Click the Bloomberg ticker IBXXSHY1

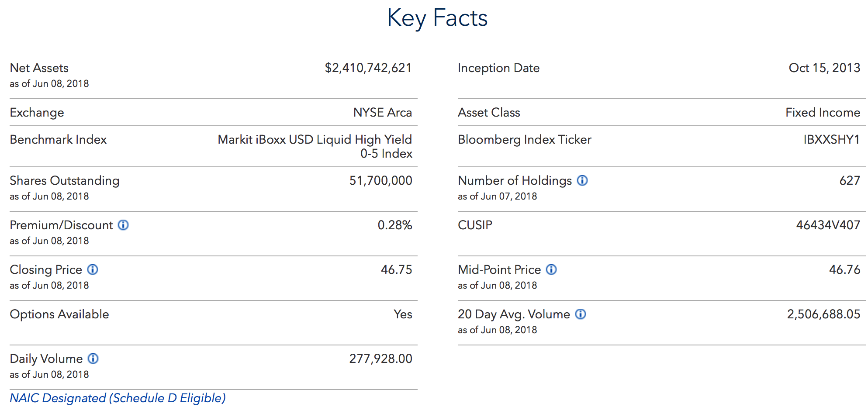(831, 139)
